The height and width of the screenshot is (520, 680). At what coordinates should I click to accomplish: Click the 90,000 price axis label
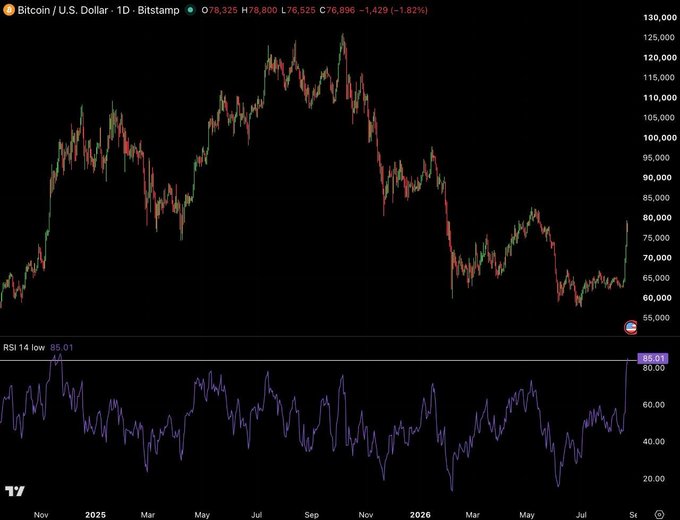(657, 177)
